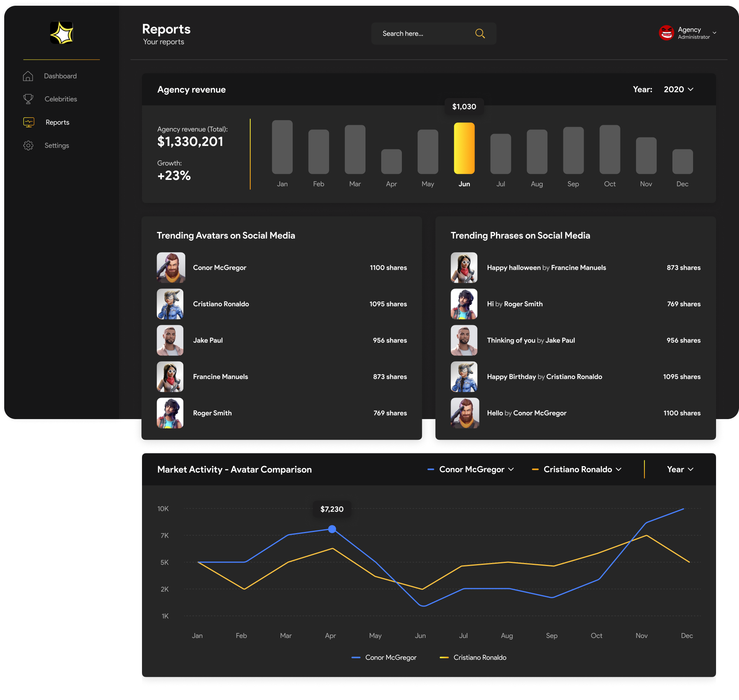Open the Year period dropdown in Market Activity
Image resolution: width=739 pixels, height=700 pixels.
[680, 469]
